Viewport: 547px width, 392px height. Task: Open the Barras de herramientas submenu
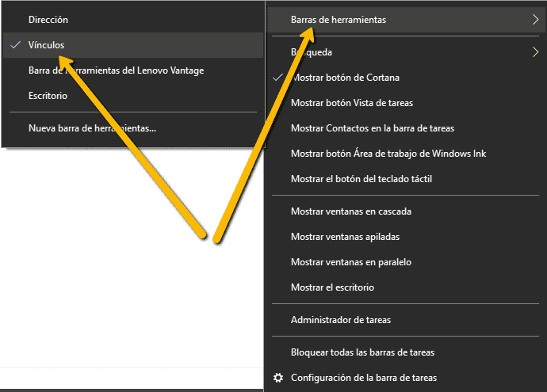407,20
